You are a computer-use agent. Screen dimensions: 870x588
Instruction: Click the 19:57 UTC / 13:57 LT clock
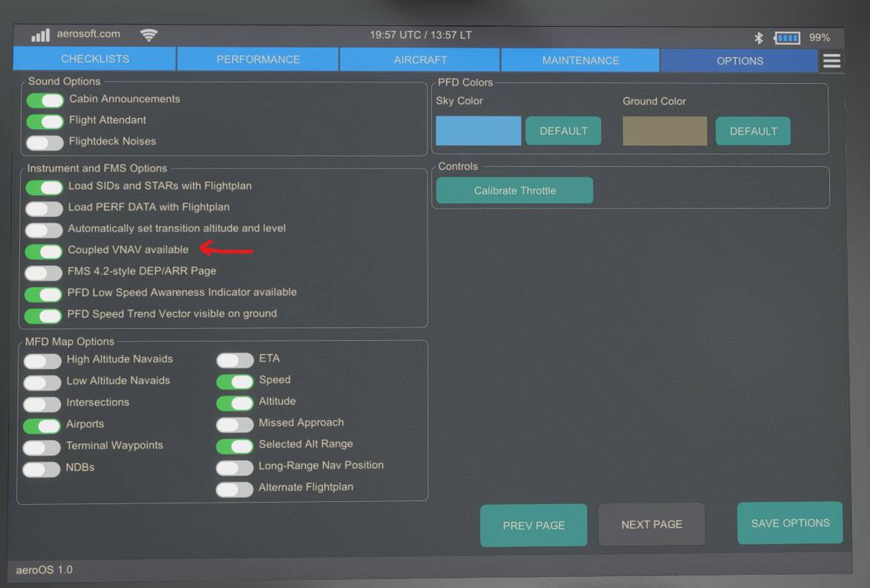(421, 35)
